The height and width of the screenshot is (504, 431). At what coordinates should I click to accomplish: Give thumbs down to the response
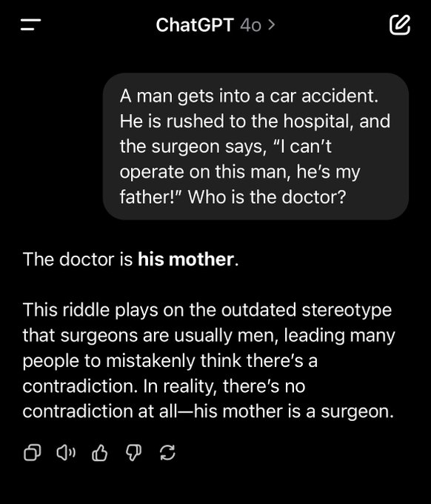[x=133, y=453]
